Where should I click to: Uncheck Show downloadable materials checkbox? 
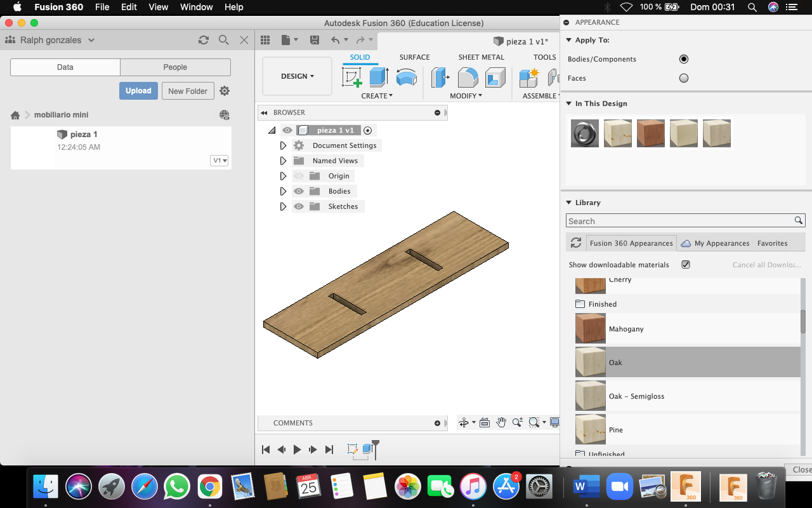pyautogui.click(x=685, y=265)
